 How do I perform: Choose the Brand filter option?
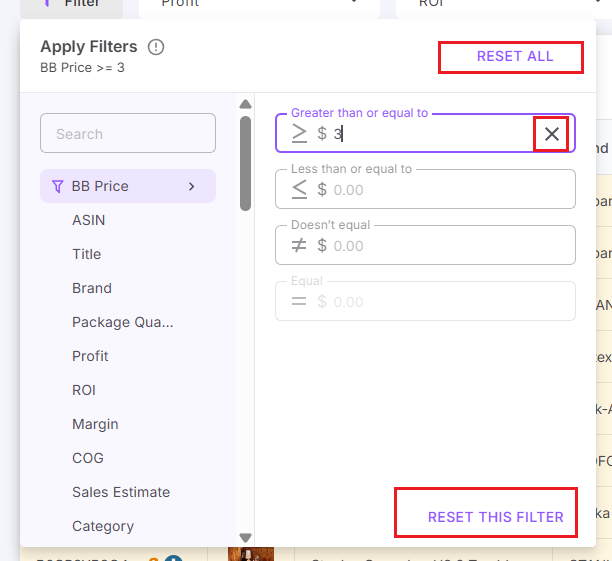91,288
